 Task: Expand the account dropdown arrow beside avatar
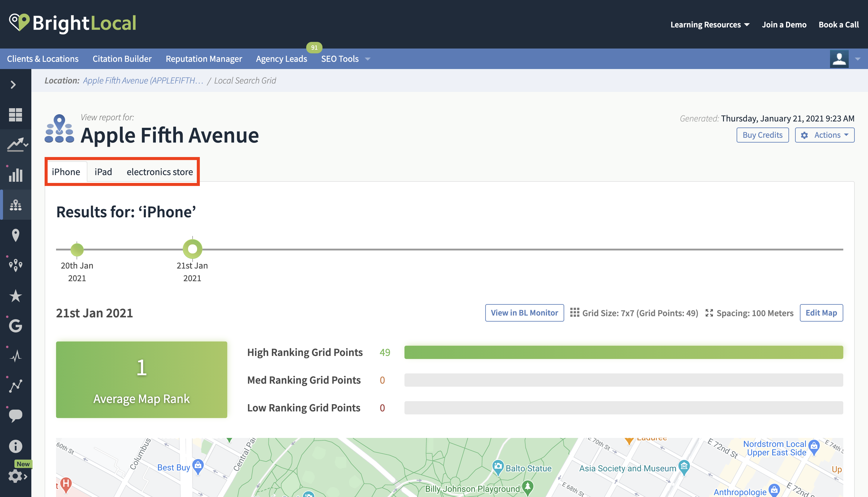pos(858,59)
